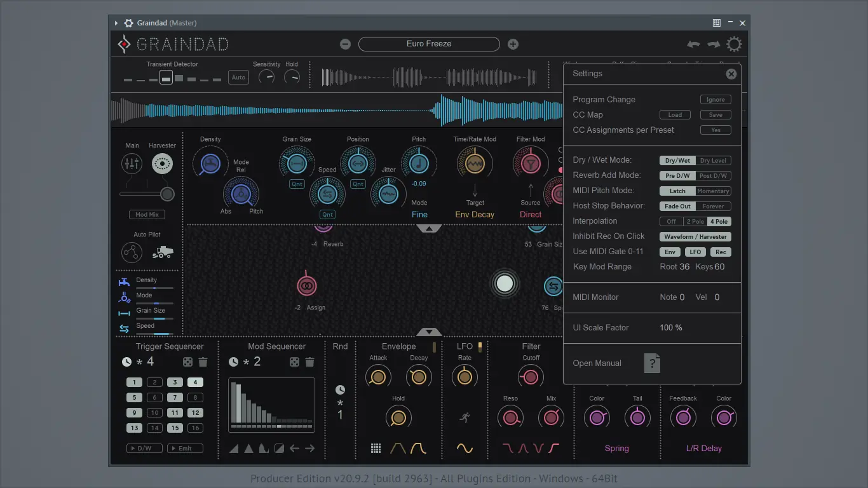The image size is (868, 488).
Task: Toggle Trigger Sequencer step 1
Action: 134,383
